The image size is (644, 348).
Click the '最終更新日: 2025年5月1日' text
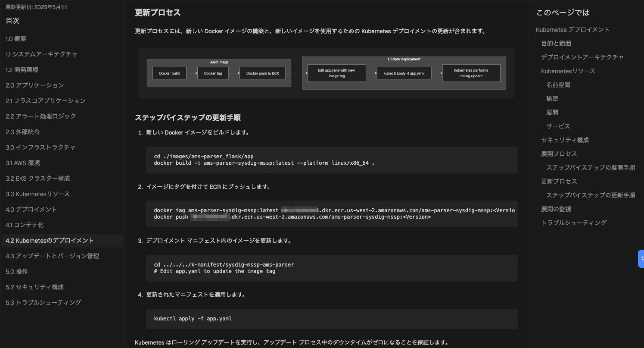(37, 7)
